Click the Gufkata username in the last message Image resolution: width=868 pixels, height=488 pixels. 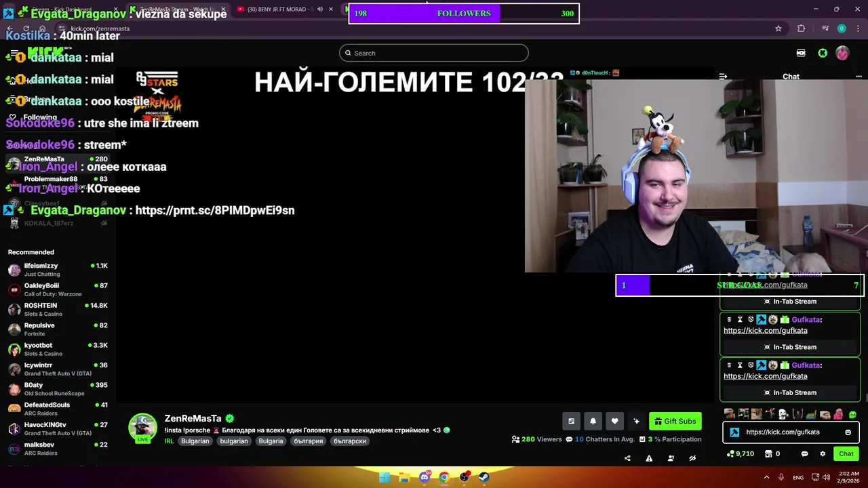806,365
